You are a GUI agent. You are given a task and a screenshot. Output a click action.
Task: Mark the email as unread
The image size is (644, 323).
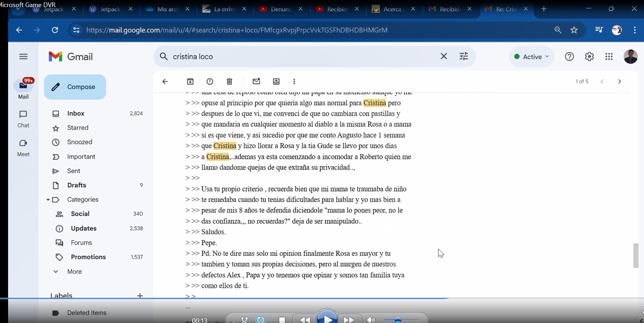[x=256, y=82]
